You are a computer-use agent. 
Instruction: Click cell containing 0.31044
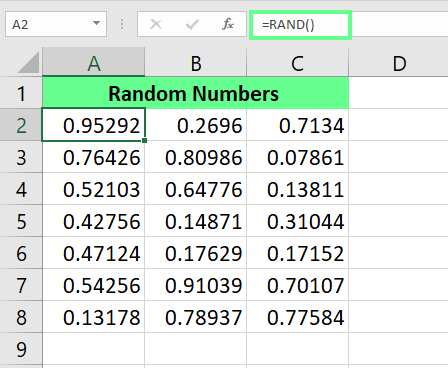297,221
